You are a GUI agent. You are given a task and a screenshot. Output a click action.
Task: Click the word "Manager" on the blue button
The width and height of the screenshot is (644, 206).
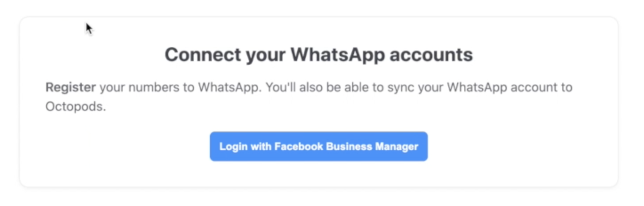395,147
